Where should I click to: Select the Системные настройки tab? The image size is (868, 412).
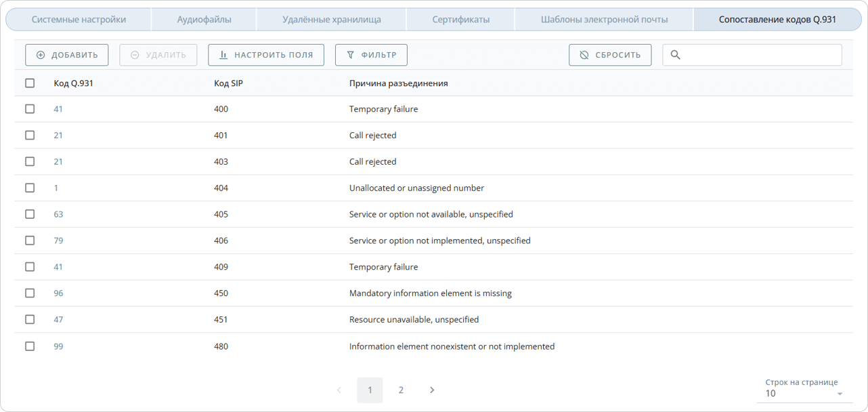click(79, 20)
